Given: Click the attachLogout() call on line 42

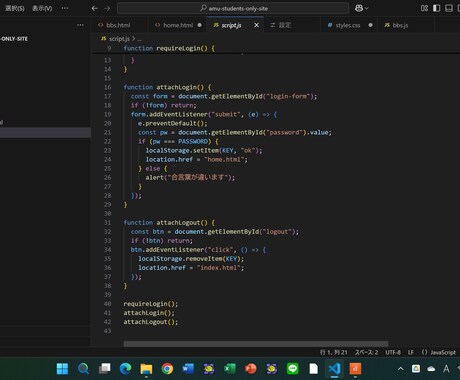Looking at the screenshot, I should click(151, 322).
